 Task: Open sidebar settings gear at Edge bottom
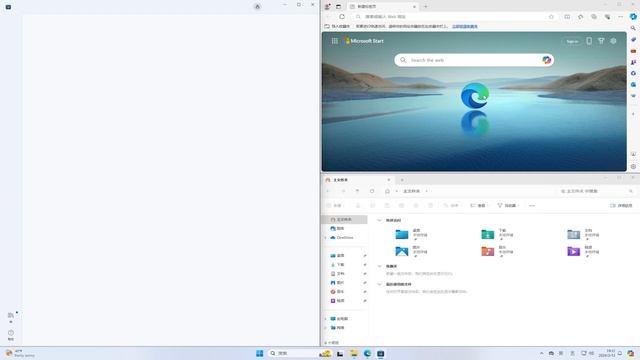click(633, 167)
